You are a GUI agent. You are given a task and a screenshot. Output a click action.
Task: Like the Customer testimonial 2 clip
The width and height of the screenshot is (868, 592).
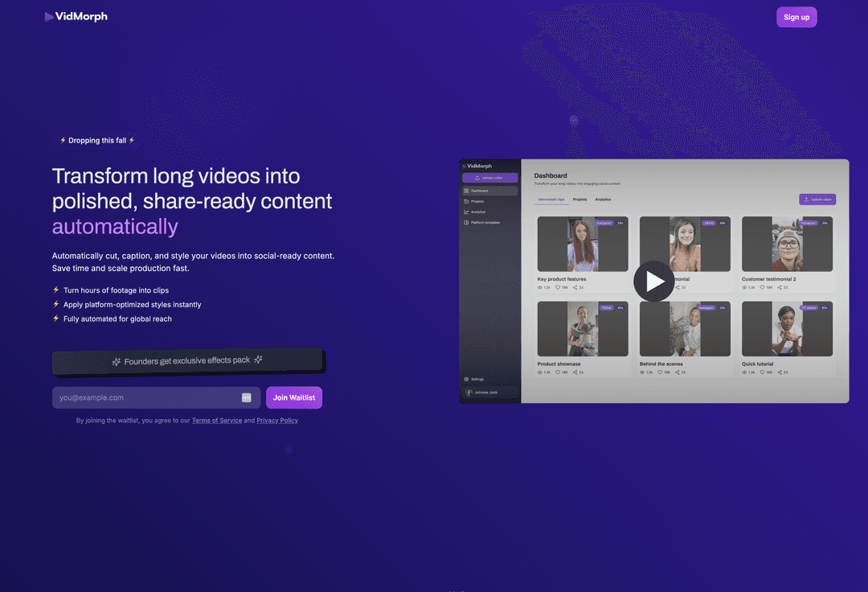[x=762, y=286]
